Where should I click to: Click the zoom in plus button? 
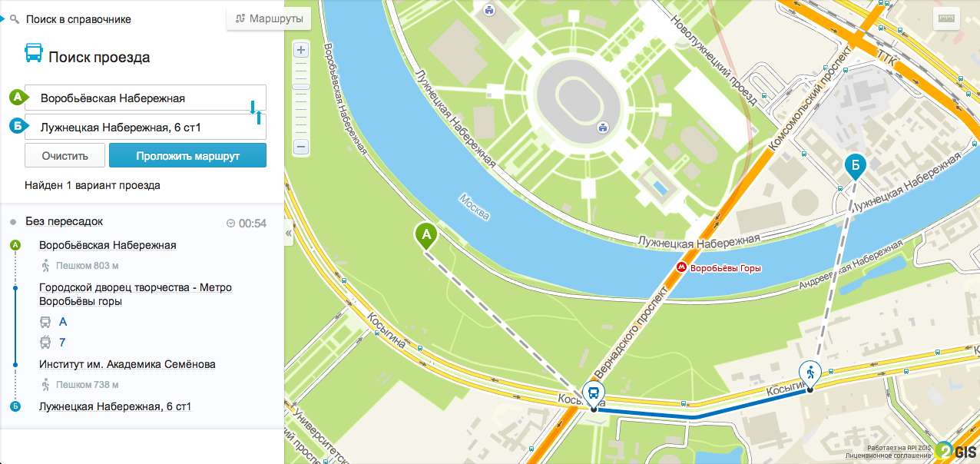click(x=301, y=51)
